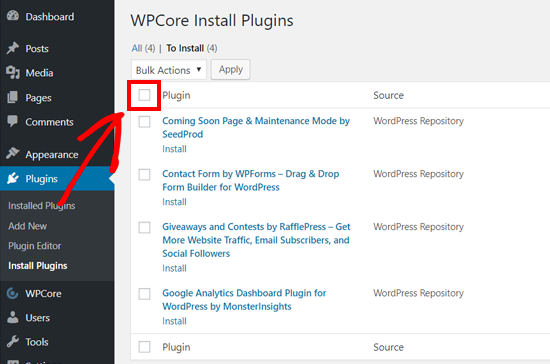
Task: Show All (4) plugins filter
Action: (143, 48)
